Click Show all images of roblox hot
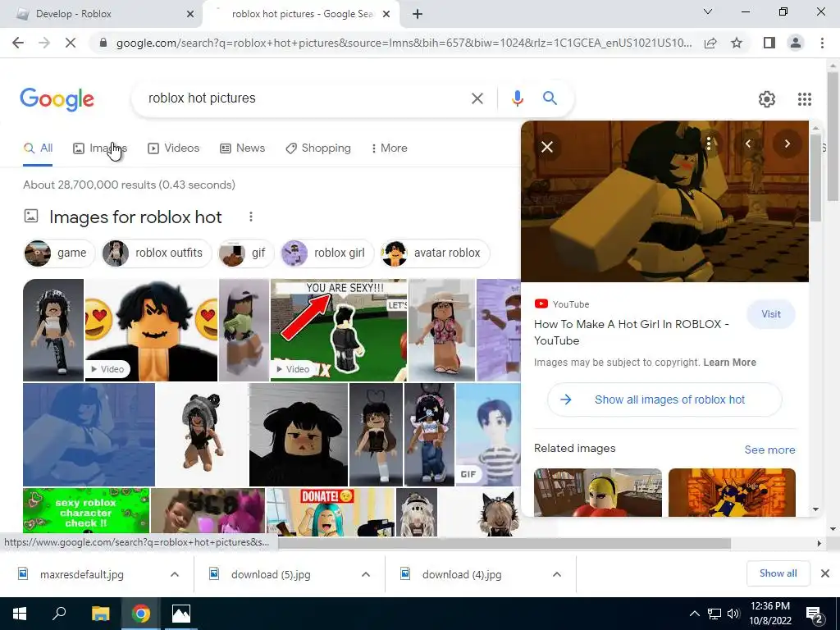This screenshot has height=630, width=840. pyautogui.click(x=664, y=399)
